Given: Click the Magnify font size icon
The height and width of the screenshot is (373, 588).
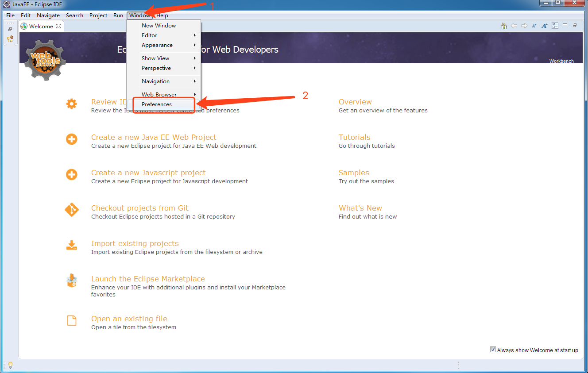Looking at the screenshot, I should point(545,26).
